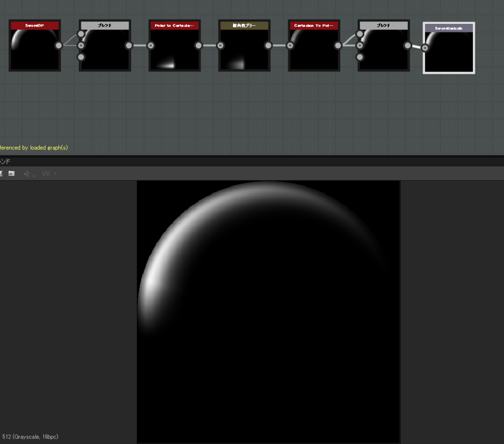This screenshot has height=444, width=504.
Task: Click bottom input connector of first blend node
Action: [81, 57]
